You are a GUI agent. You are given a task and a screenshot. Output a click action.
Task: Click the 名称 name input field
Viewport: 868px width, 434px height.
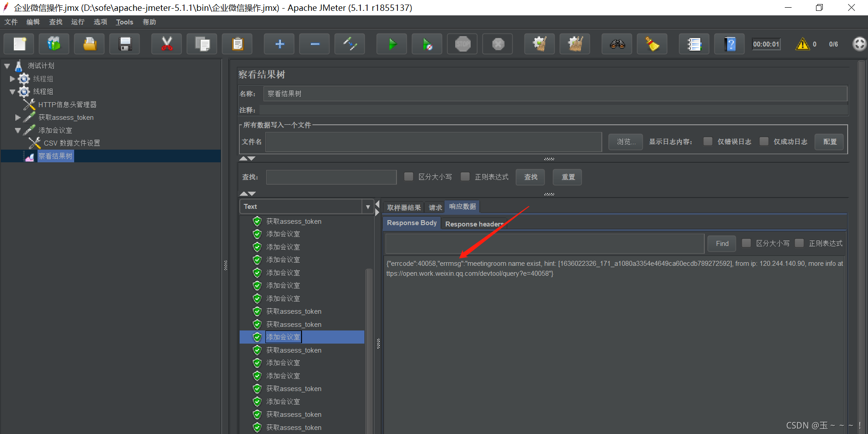coord(555,94)
